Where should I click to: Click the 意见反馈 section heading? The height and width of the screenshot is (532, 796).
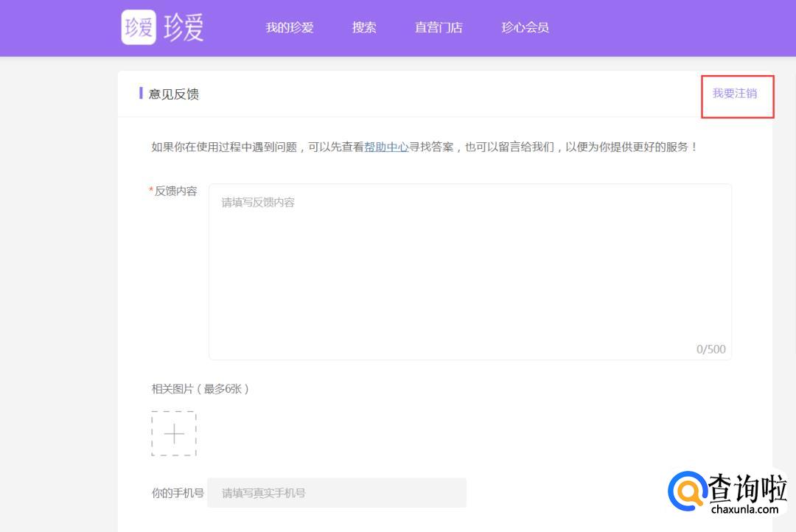pyautogui.click(x=174, y=94)
